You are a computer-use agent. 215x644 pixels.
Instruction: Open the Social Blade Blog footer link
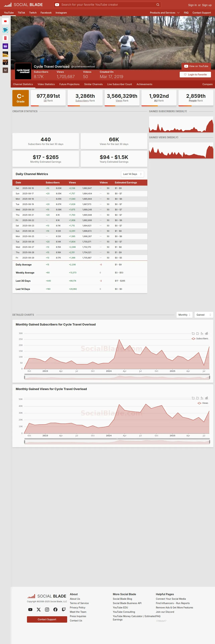point(122,599)
